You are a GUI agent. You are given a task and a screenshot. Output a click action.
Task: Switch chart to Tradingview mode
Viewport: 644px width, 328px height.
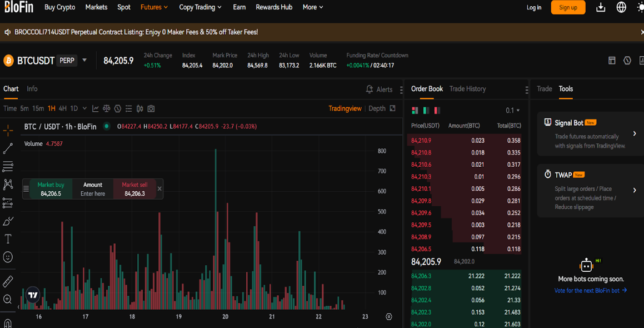tap(345, 108)
